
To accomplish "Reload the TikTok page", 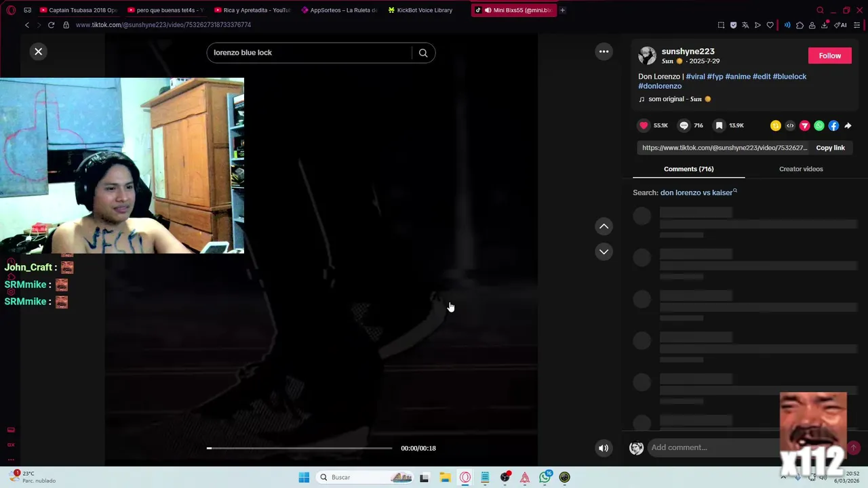I will [x=51, y=25].
